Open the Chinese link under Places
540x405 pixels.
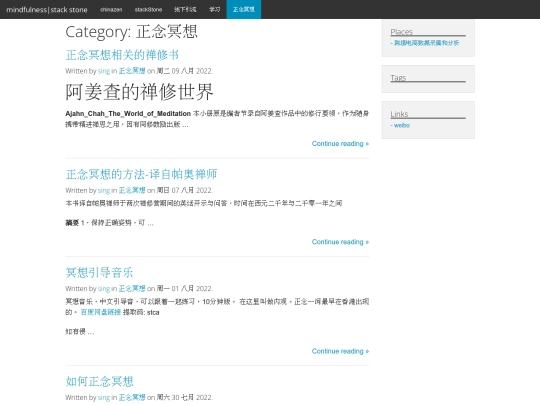pos(426,43)
